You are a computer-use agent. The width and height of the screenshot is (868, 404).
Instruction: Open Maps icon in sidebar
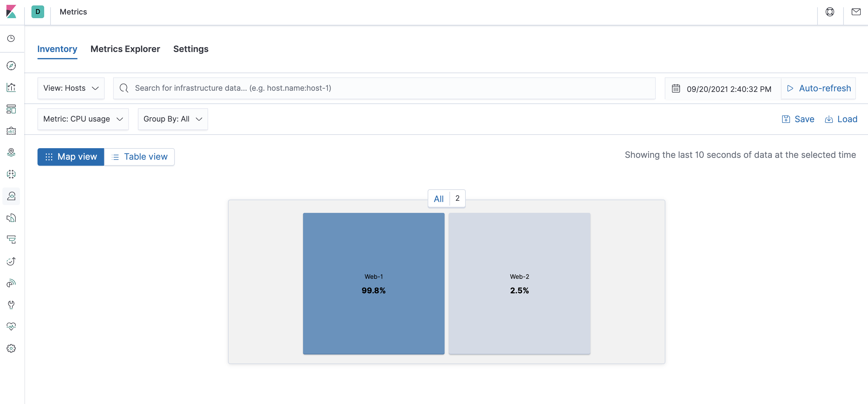click(11, 153)
